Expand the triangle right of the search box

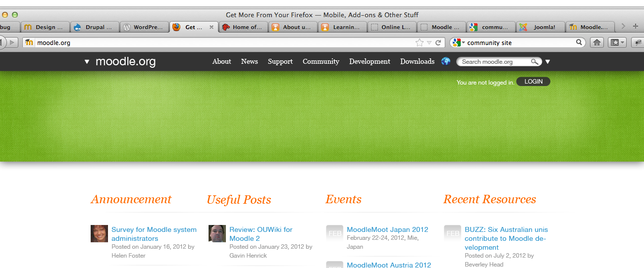pyautogui.click(x=547, y=62)
